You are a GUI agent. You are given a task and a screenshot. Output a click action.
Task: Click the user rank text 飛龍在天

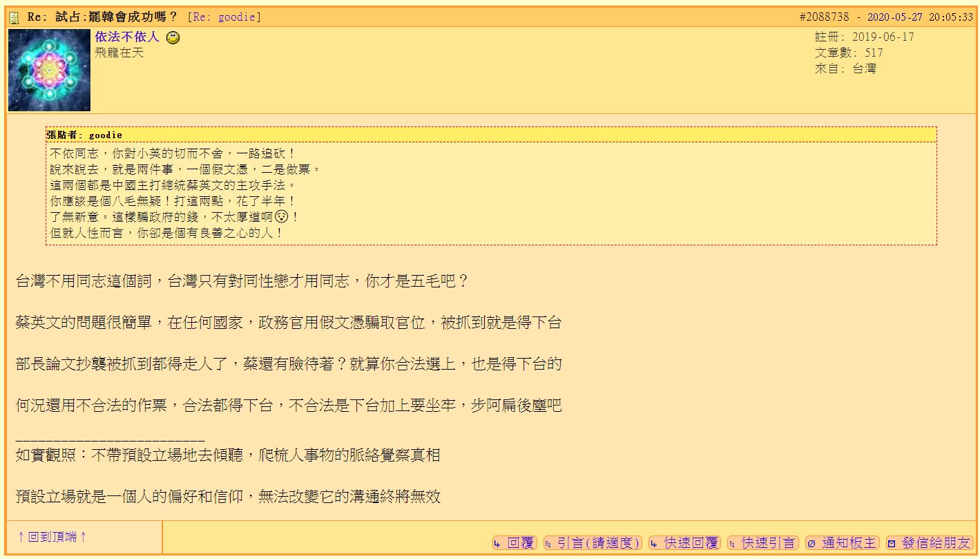[x=119, y=53]
